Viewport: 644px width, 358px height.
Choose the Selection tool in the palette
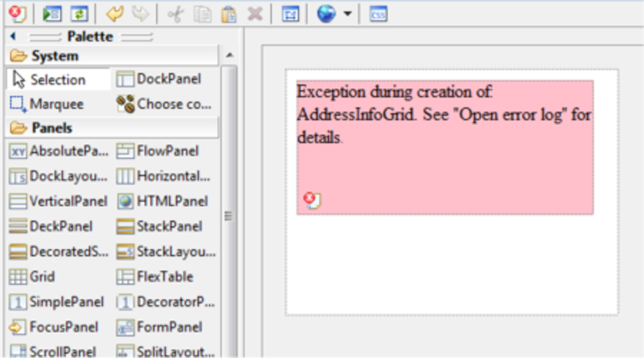58,79
